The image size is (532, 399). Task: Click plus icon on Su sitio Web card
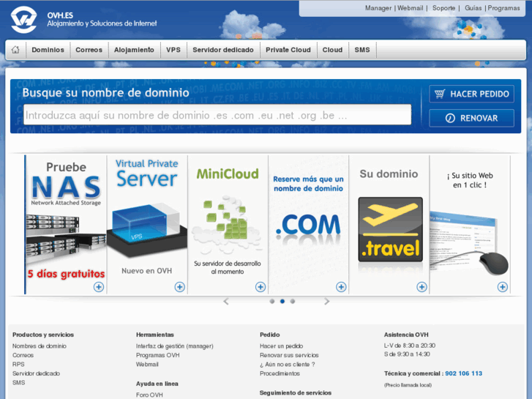pos(503,287)
